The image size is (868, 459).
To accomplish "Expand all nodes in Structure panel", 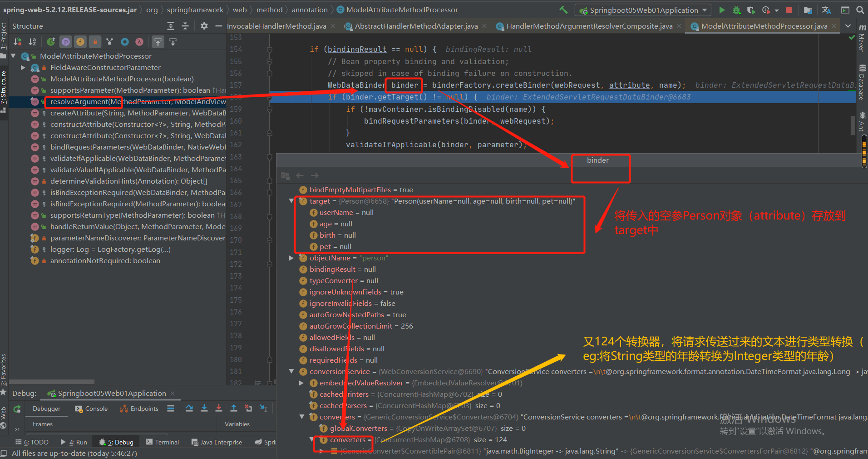I will tap(171, 26).
